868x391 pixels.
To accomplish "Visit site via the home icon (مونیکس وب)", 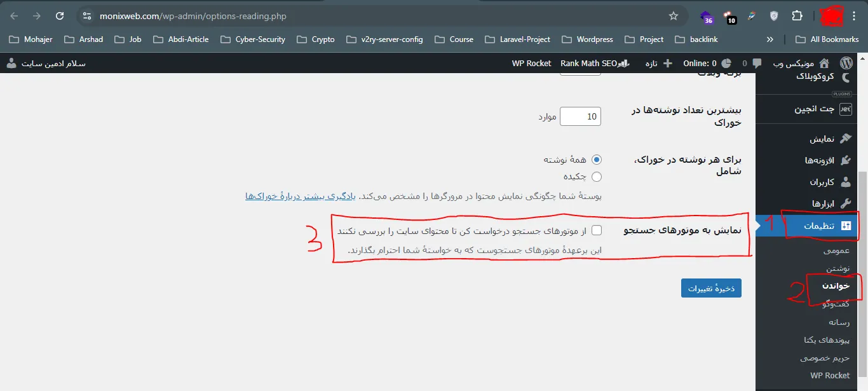I will (824, 63).
